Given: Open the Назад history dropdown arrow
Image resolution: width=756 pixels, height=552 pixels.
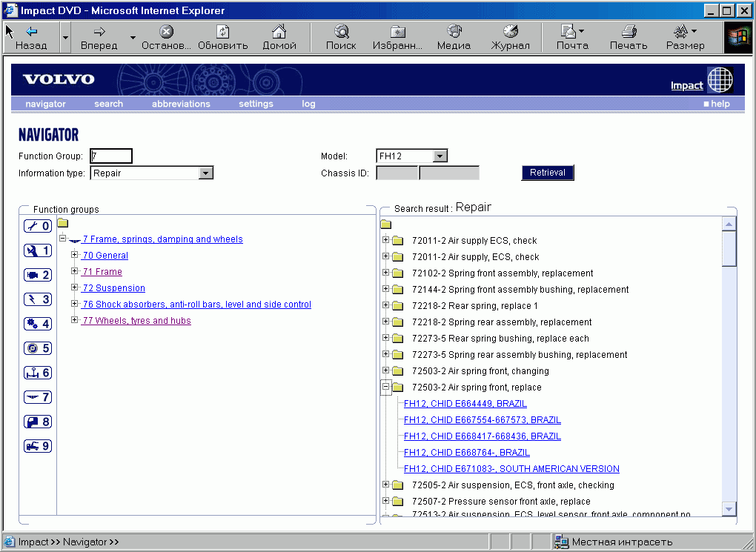Looking at the screenshot, I should point(65,38).
